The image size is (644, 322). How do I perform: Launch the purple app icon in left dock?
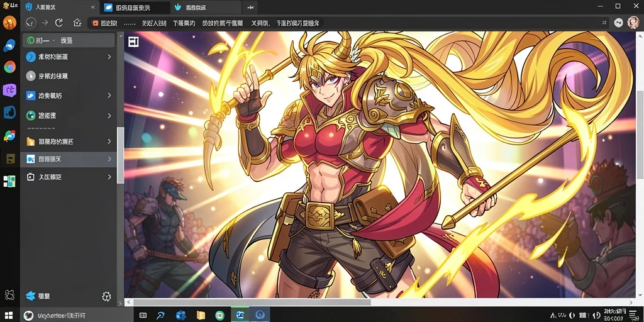pos(9,89)
